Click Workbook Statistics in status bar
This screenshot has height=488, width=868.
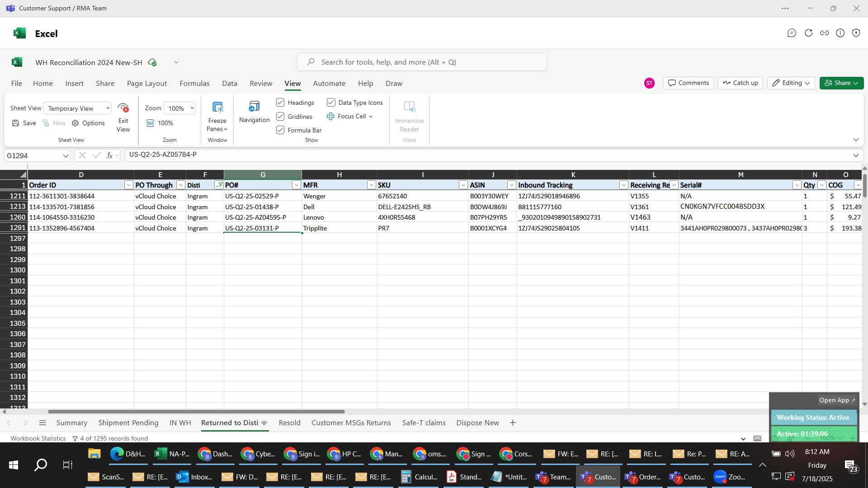(x=38, y=438)
